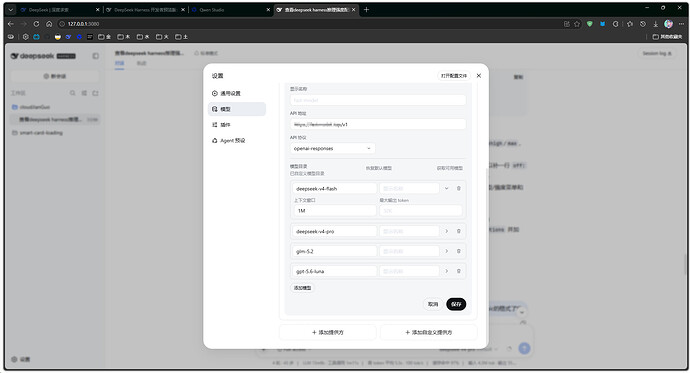The image size is (690, 373).
Task: Select the 模型 settings section
Action: pyautogui.click(x=237, y=109)
